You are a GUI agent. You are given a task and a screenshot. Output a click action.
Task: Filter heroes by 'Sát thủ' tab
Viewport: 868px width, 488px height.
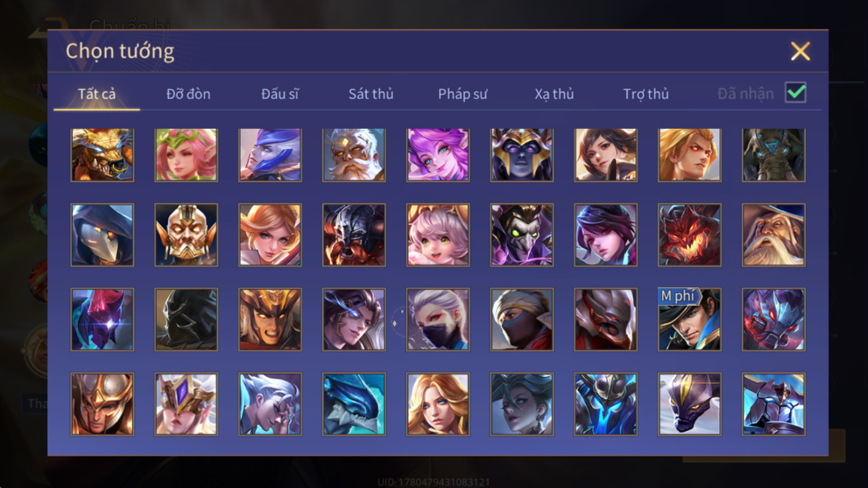pos(371,94)
